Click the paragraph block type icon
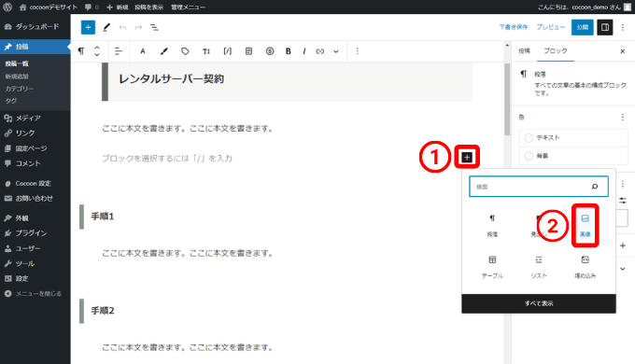Viewport: 635px width, 364px height. pos(81,51)
